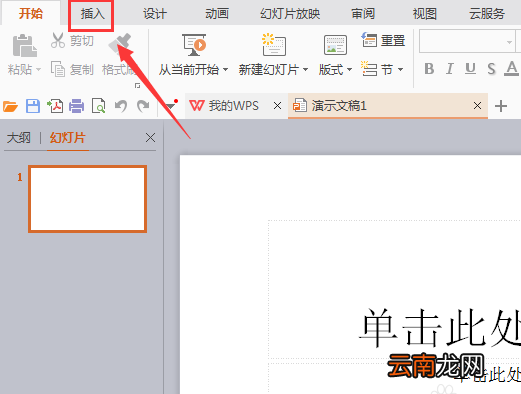Open the font name combo box dropdown

point(509,42)
